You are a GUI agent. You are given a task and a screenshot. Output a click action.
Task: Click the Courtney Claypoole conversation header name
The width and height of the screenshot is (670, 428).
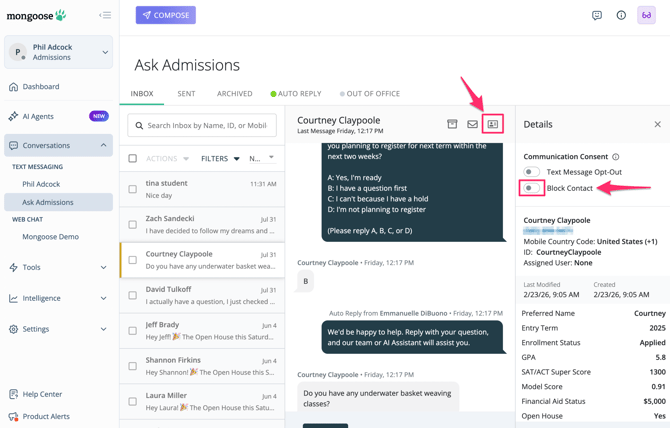coord(338,120)
